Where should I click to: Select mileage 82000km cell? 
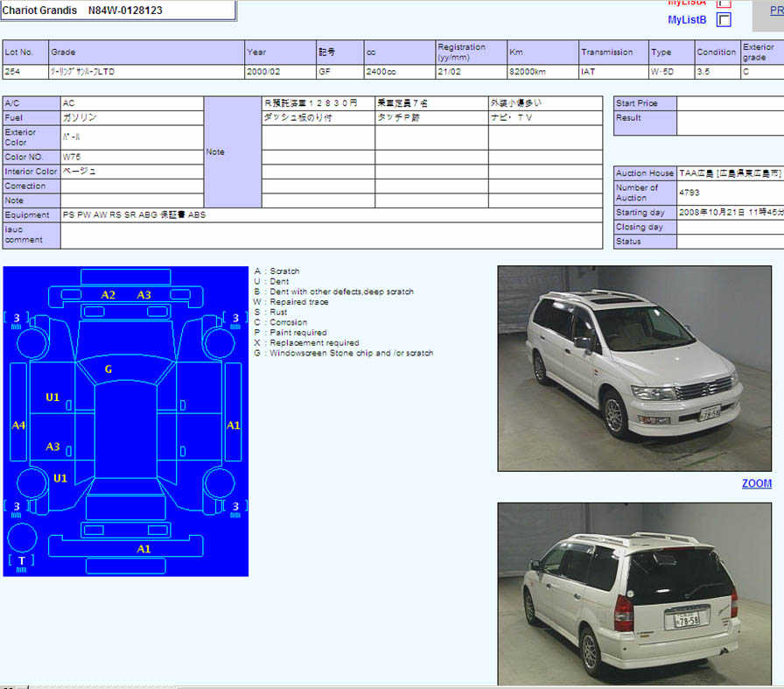point(542,72)
